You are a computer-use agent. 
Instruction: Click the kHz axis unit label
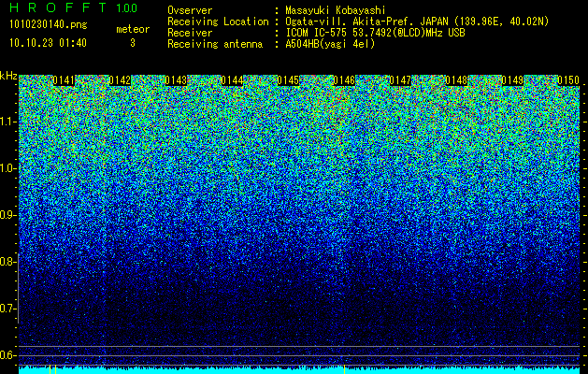8,76
